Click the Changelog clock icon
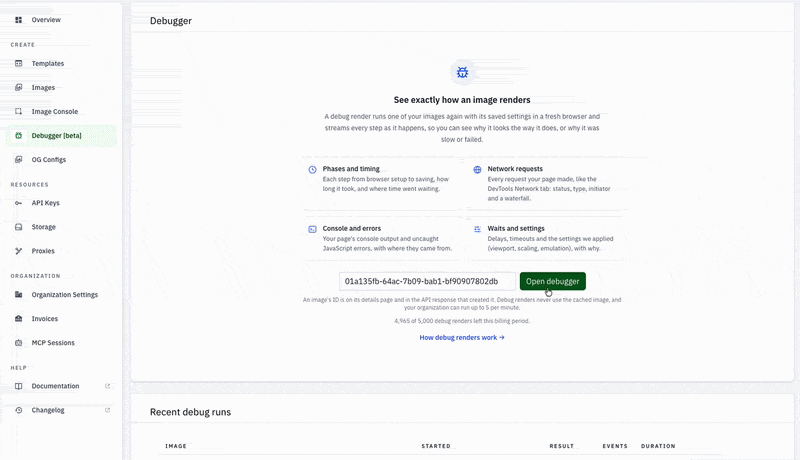 (x=18, y=410)
